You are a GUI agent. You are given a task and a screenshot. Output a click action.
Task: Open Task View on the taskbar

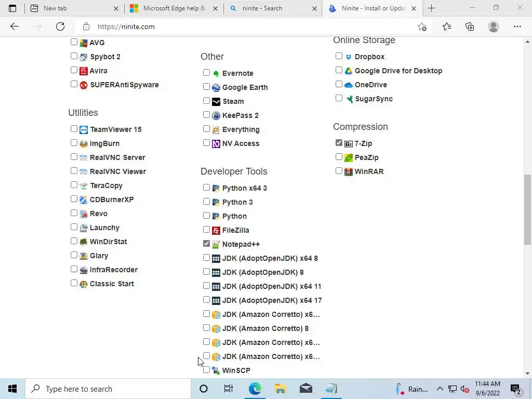tap(229, 389)
